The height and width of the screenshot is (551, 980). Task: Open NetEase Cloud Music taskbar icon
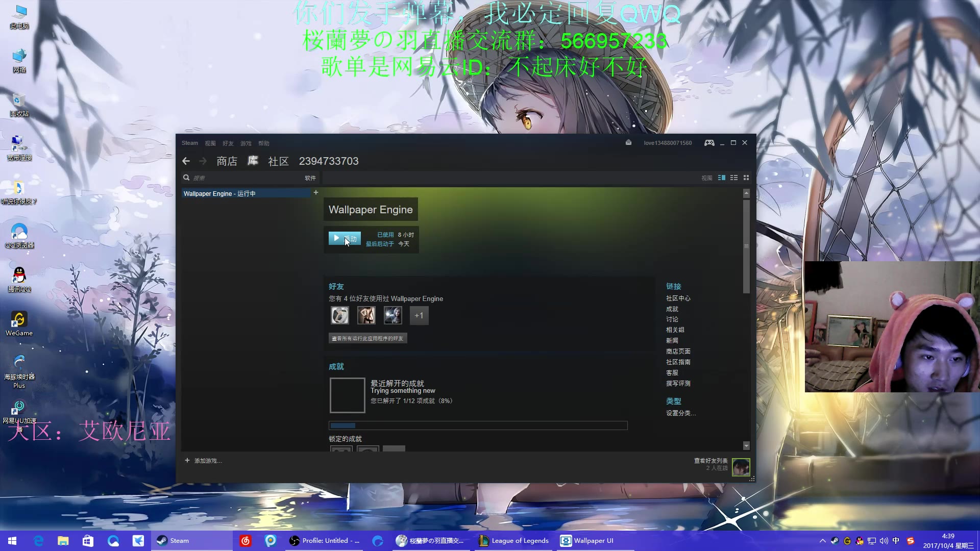(246, 541)
